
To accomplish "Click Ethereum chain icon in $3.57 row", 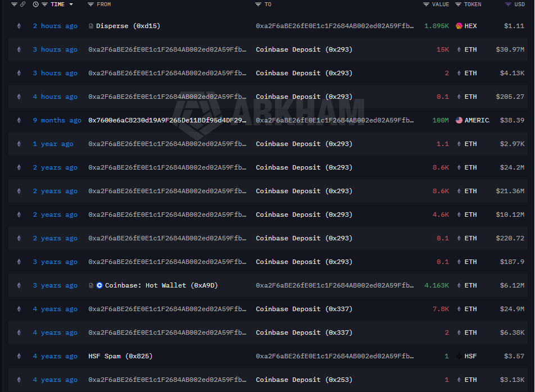I will point(19,356).
